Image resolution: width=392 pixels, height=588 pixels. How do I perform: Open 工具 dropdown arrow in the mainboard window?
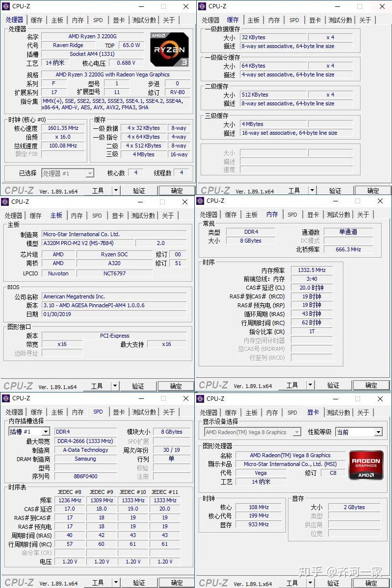tap(115, 386)
